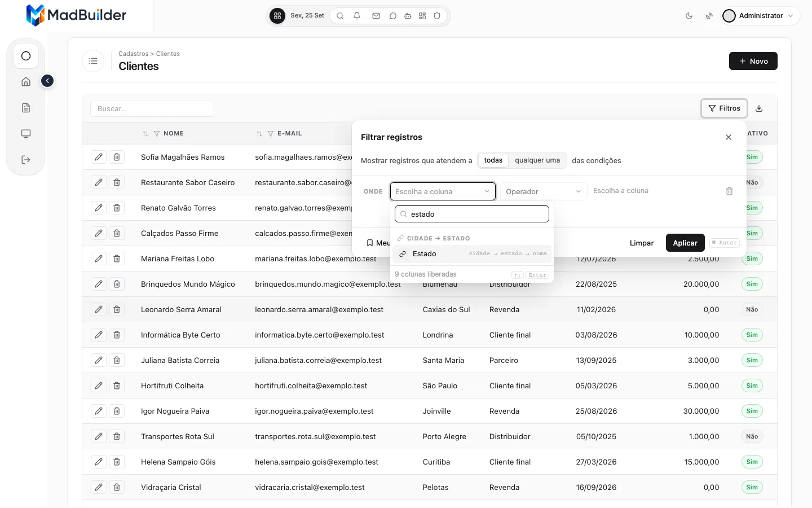Select the 'qualquer uma' condition option
Screen dimensions: 812x508
537,160
